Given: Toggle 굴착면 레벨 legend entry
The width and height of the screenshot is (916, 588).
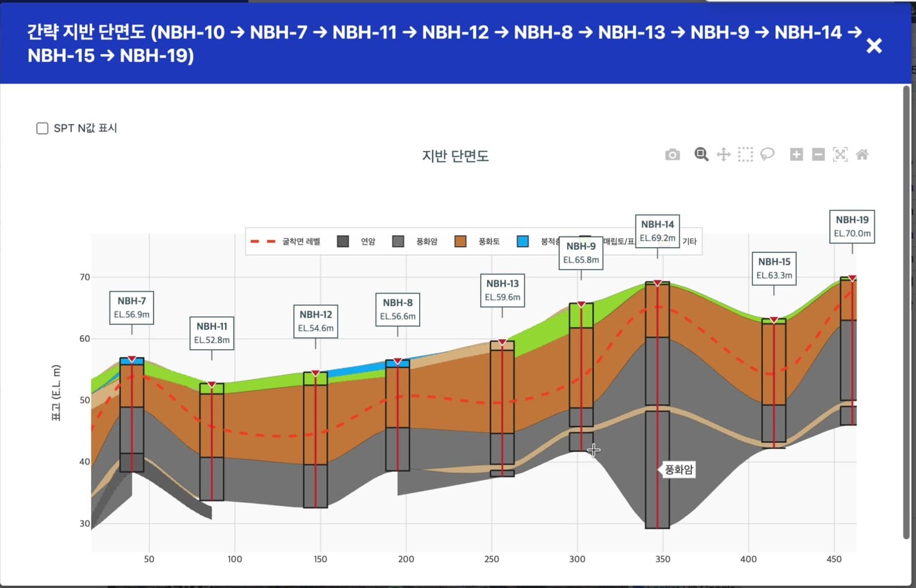Looking at the screenshot, I should point(285,242).
